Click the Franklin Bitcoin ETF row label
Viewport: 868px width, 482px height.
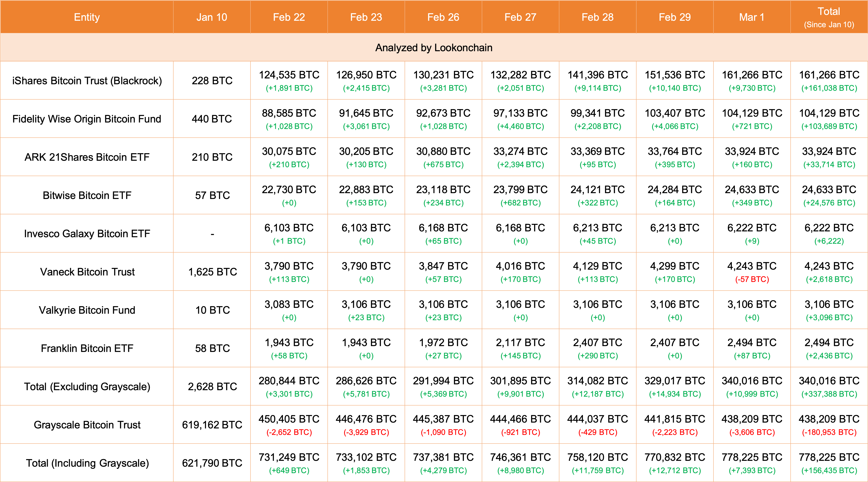pos(87,348)
